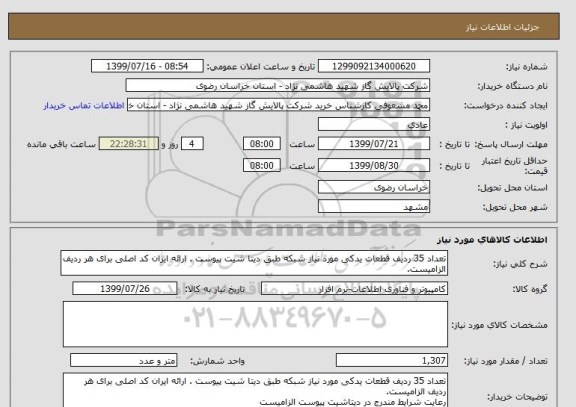
Task: Click the remaining time counter 22:28:31
Action: tap(129, 144)
